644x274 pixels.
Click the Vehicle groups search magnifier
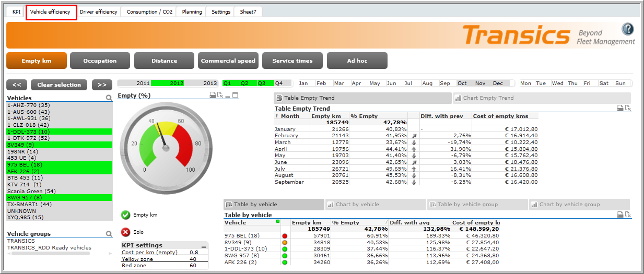point(109,234)
